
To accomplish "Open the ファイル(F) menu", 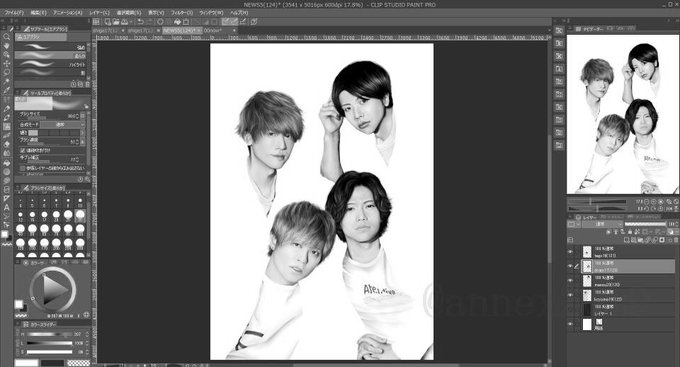I will pos(14,13).
